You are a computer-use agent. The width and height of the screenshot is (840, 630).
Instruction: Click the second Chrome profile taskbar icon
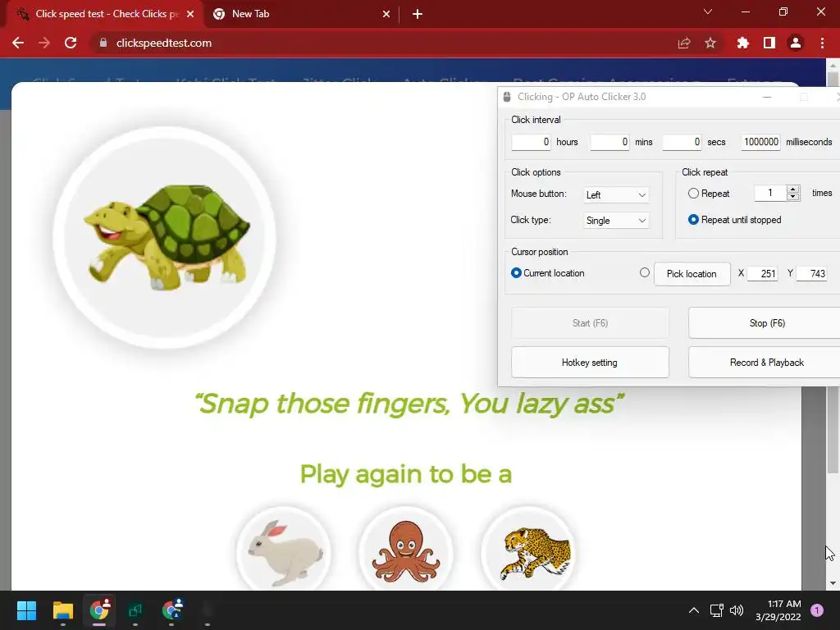(172, 610)
